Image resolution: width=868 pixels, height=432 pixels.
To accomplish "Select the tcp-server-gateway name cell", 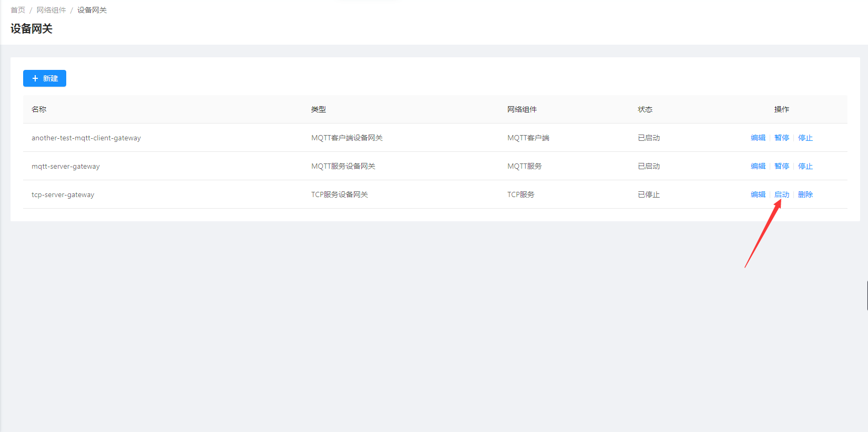I will (x=63, y=194).
